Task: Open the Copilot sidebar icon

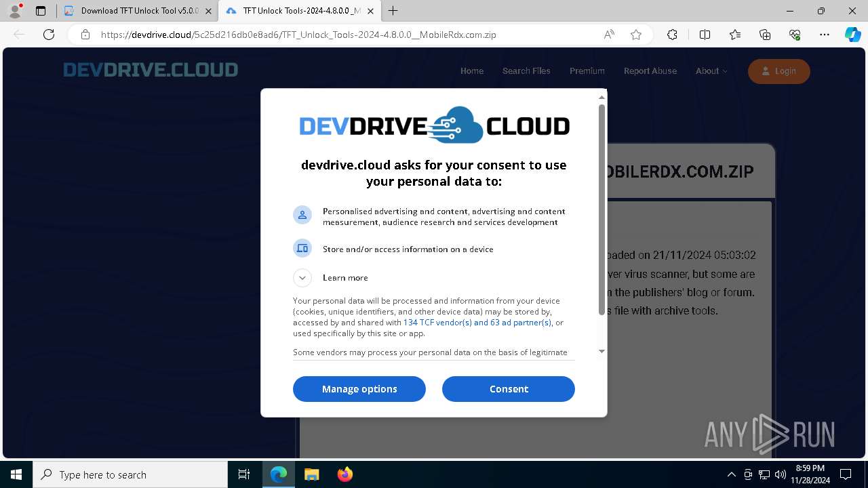Action: coord(852,35)
